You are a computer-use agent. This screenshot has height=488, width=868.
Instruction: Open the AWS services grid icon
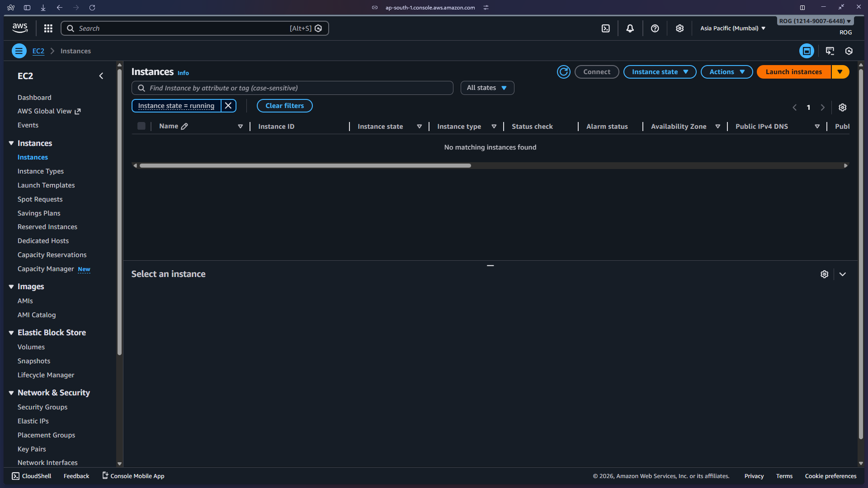[x=48, y=28]
